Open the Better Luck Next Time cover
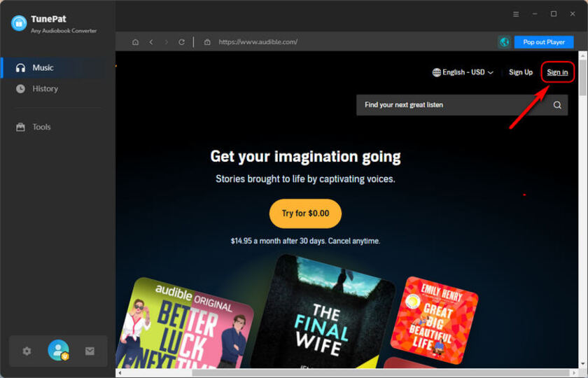 (185, 324)
